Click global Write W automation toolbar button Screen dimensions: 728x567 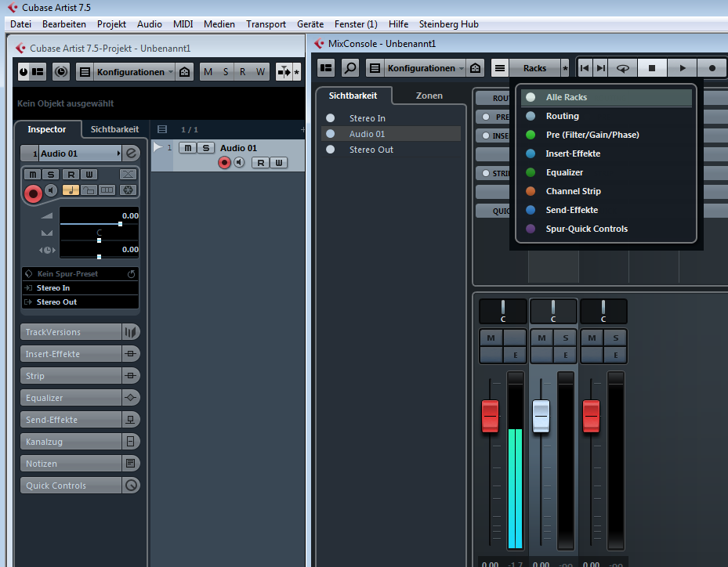260,72
